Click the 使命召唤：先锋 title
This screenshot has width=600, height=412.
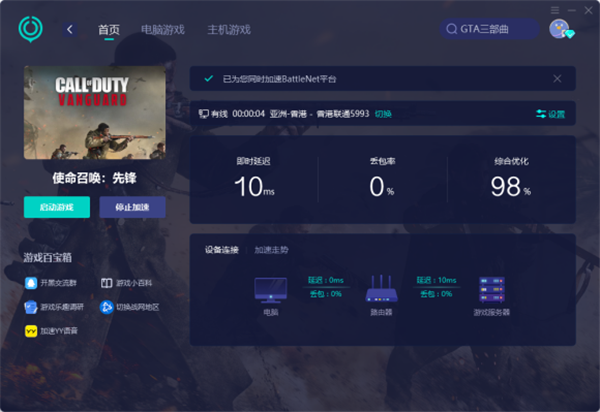[95, 178]
